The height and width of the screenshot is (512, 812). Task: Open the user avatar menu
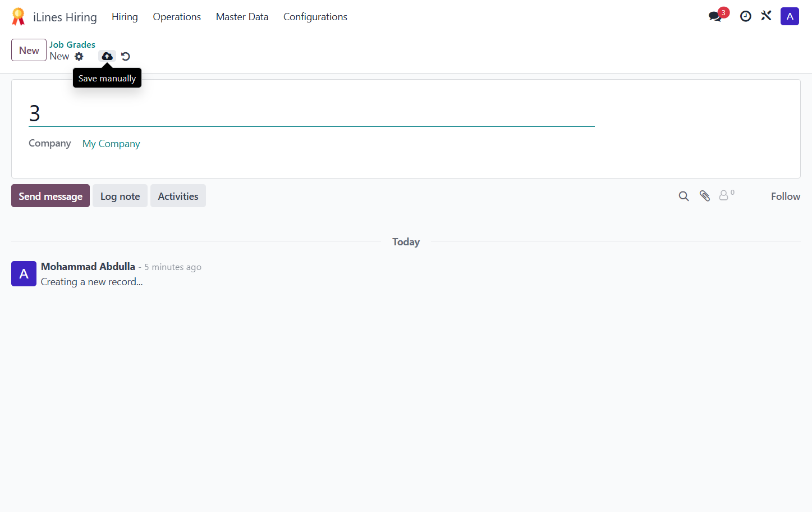coord(790,16)
